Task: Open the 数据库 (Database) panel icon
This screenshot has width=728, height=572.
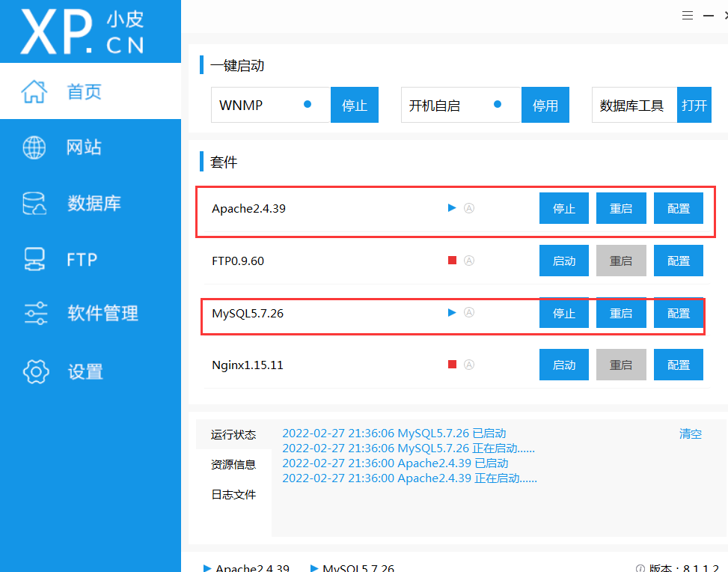Action: point(34,203)
